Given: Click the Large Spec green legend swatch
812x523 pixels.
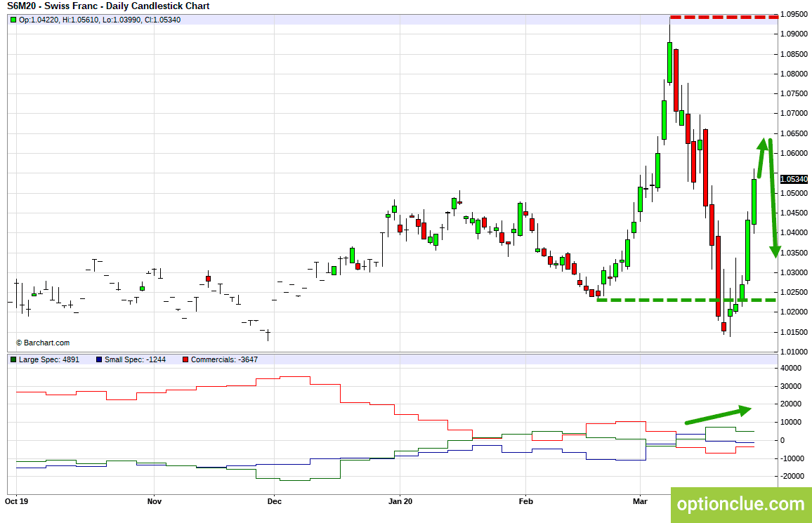Looking at the screenshot, I should 13,359.
